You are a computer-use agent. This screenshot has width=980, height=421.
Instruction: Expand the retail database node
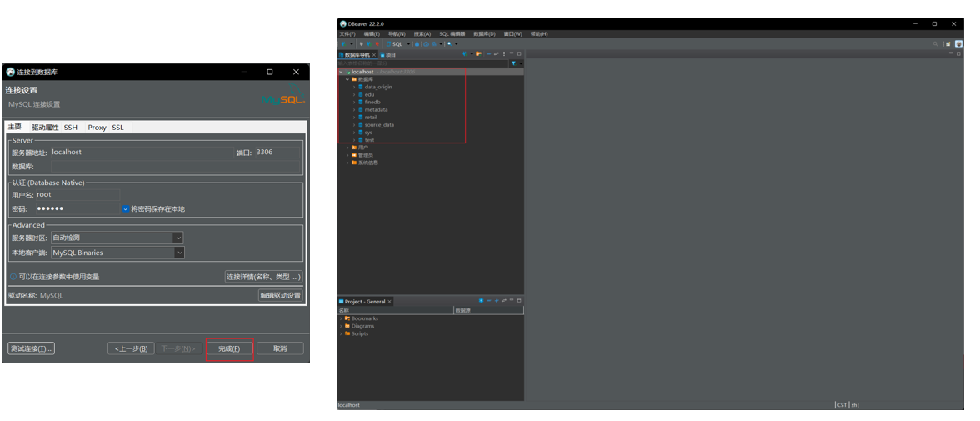point(353,117)
